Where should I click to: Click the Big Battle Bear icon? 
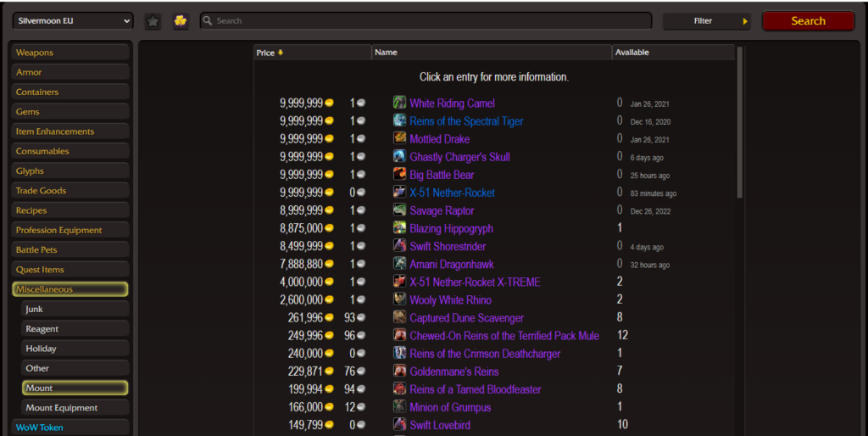coord(400,174)
